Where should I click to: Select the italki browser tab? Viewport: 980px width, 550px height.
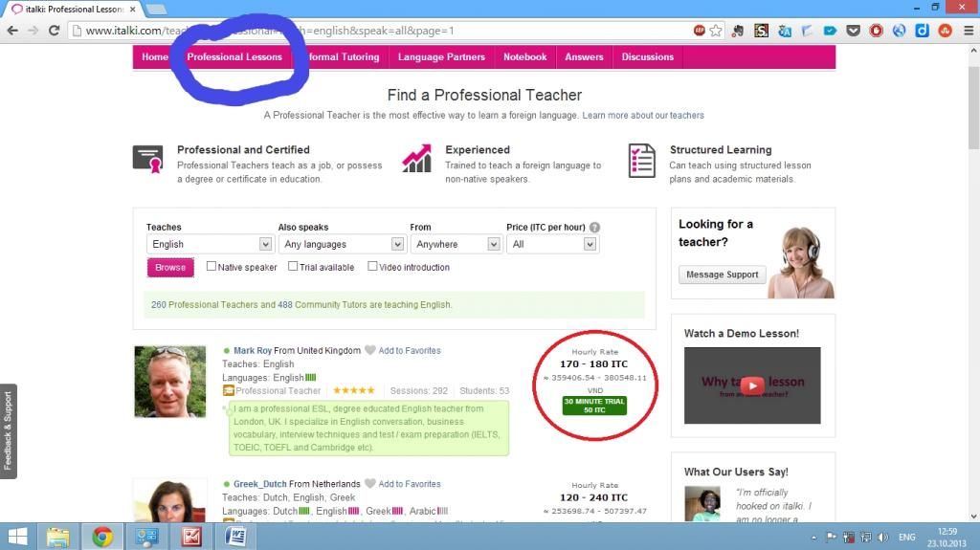(x=74, y=10)
